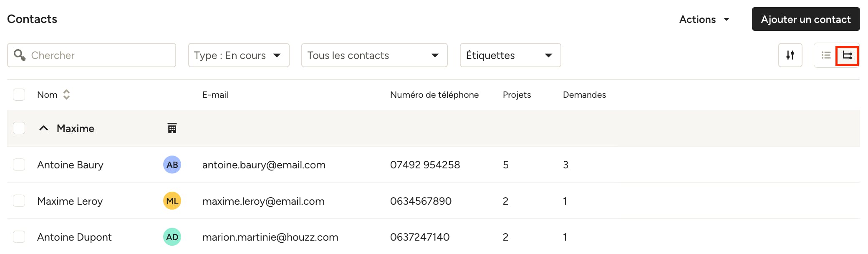Click the ML avatar of Maxime Leroy
Screen dimensions: 868x254
coord(172,201)
